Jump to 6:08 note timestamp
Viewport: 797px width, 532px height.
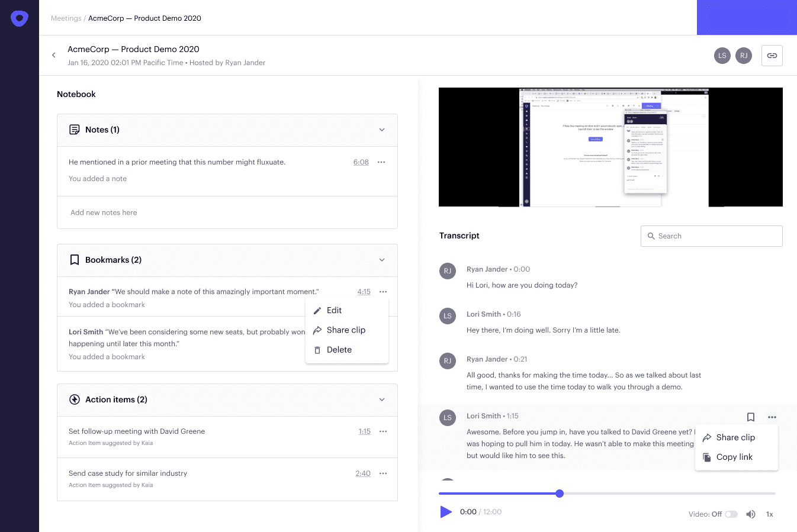click(361, 162)
